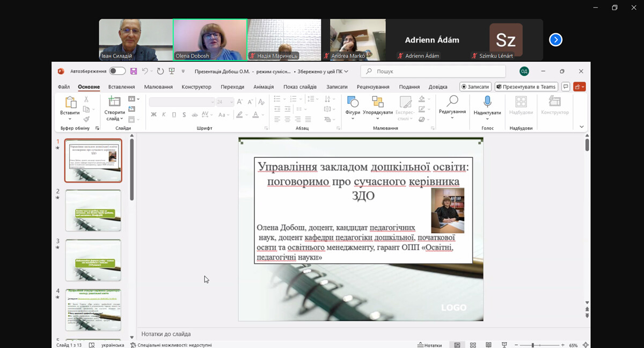Open the comments pane icon
Viewport: 644px width, 348px height.
[566, 86]
